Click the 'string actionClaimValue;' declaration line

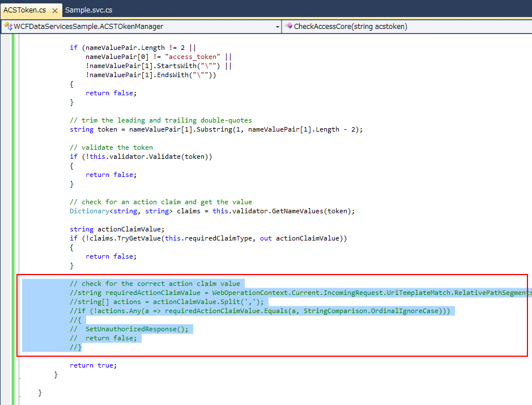click(117, 229)
